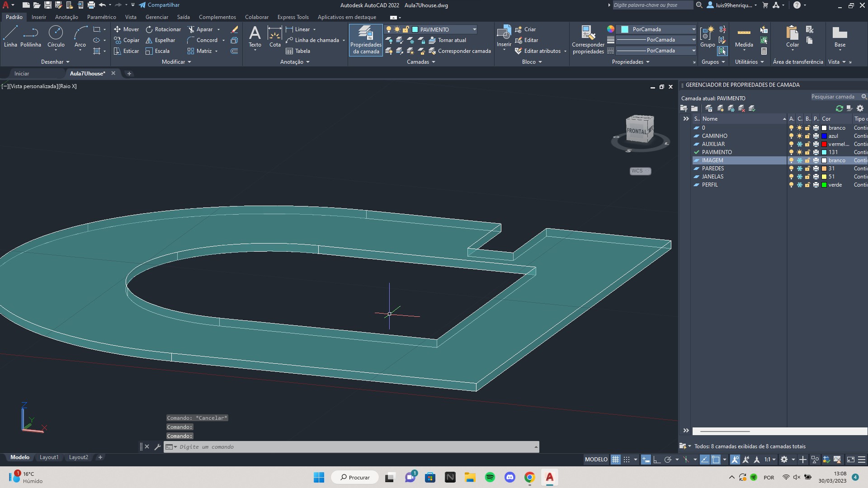The image size is (868, 488).
Task: Switch to the Iniciar file tab
Action: [21, 74]
